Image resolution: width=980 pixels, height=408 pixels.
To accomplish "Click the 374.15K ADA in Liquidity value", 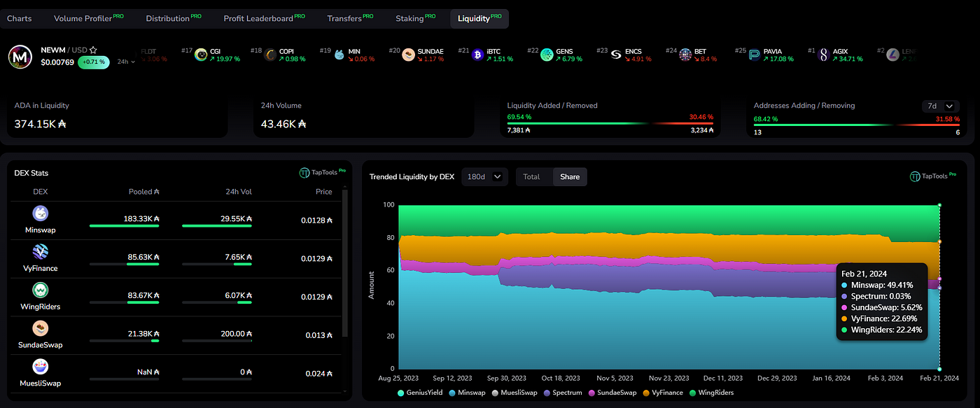I will click(x=41, y=124).
